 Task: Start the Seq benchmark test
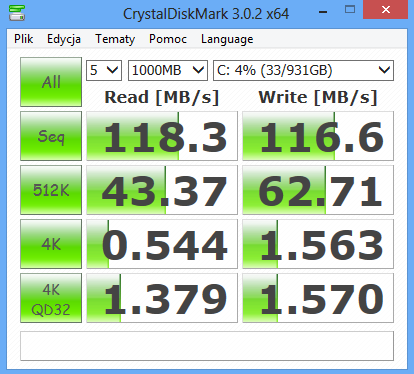tap(51, 136)
